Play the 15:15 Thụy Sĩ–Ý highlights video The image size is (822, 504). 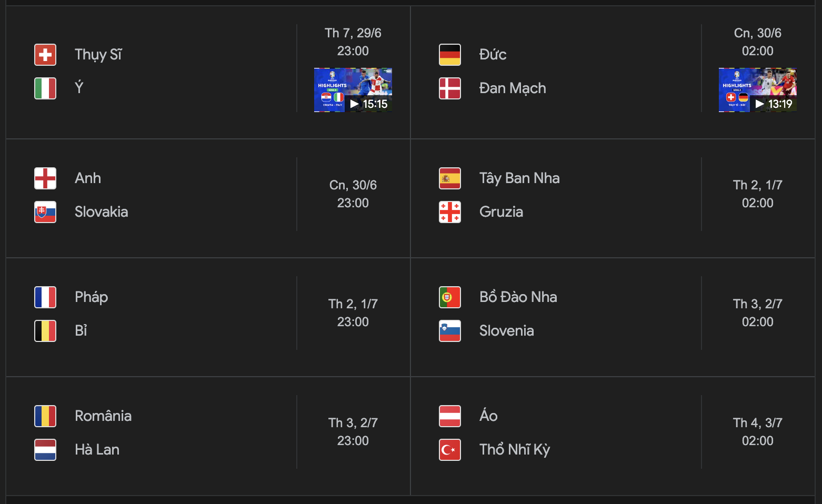pos(353,90)
